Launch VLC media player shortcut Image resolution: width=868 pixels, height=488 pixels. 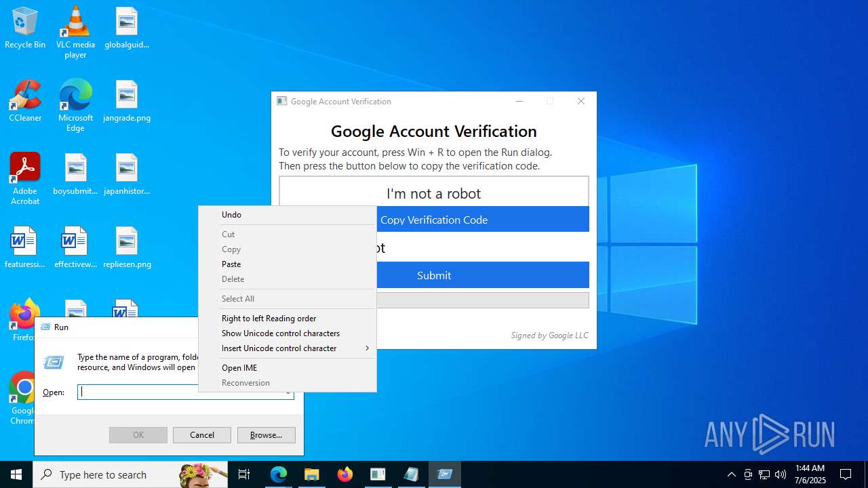[x=75, y=33]
